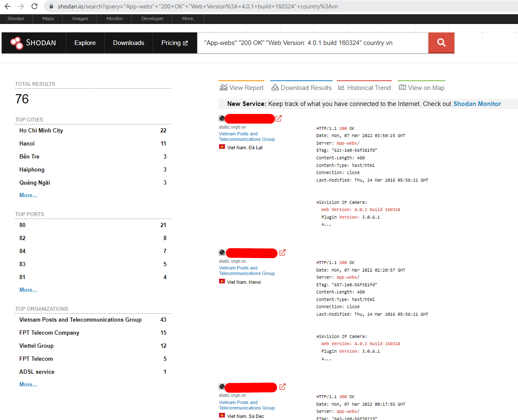Click the Shodan search query field
This screenshot has width=518, height=420.
point(313,43)
